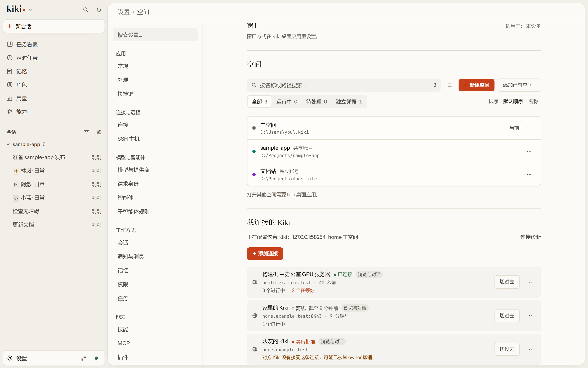Open 任务看板 from the sidebar
Screen dimensions: 588x368
pyautogui.click(x=54, y=44)
